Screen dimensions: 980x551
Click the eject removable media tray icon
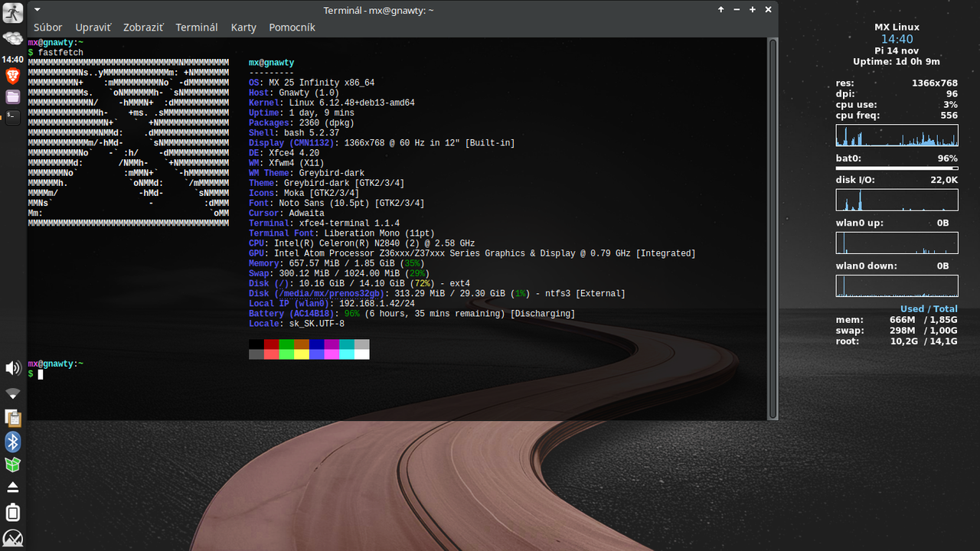pyautogui.click(x=13, y=487)
